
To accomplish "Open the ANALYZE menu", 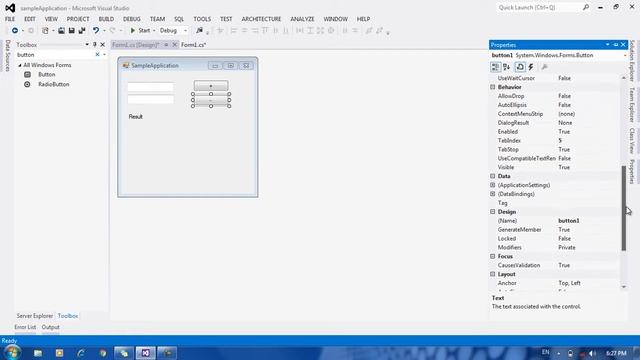I will (x=302, y=19).
